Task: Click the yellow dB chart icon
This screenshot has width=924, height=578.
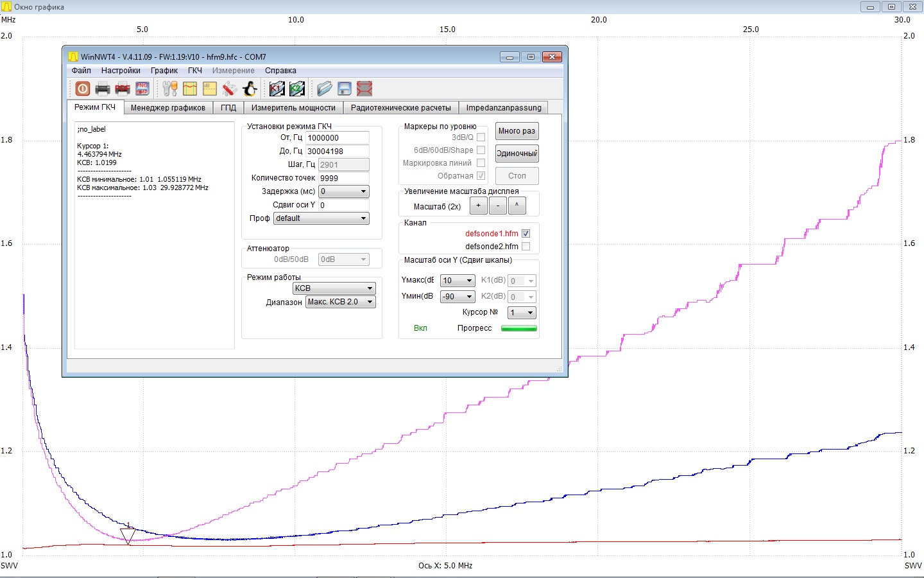Action: (210, 89)
